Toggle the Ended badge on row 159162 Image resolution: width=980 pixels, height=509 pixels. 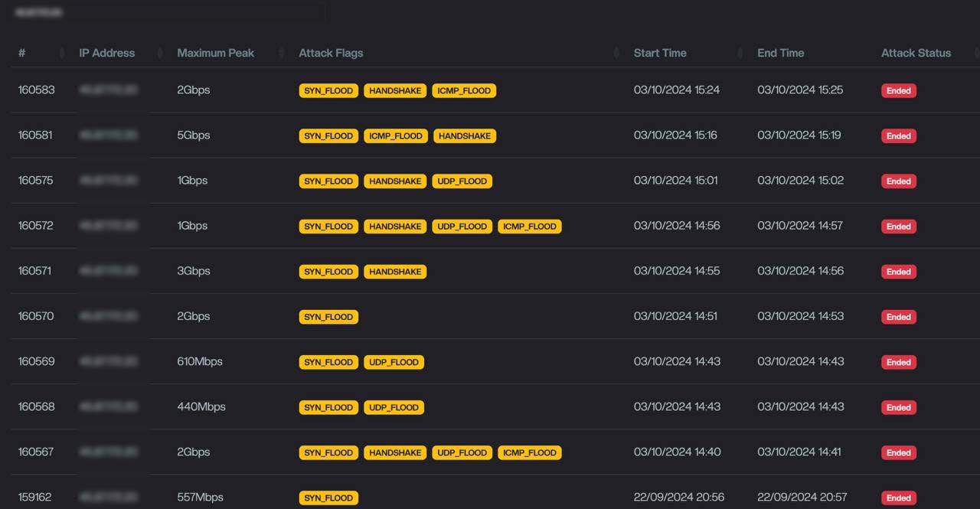898,498
